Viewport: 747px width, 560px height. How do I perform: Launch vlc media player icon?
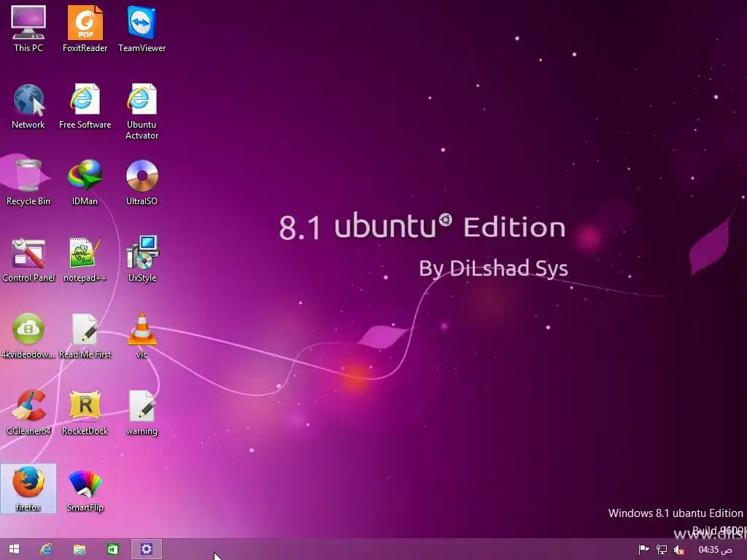tap(142, 335)
